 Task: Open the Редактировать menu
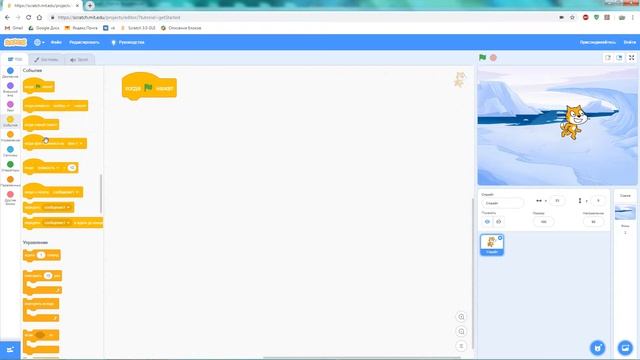pyautogui.click(x=84, y=42)
